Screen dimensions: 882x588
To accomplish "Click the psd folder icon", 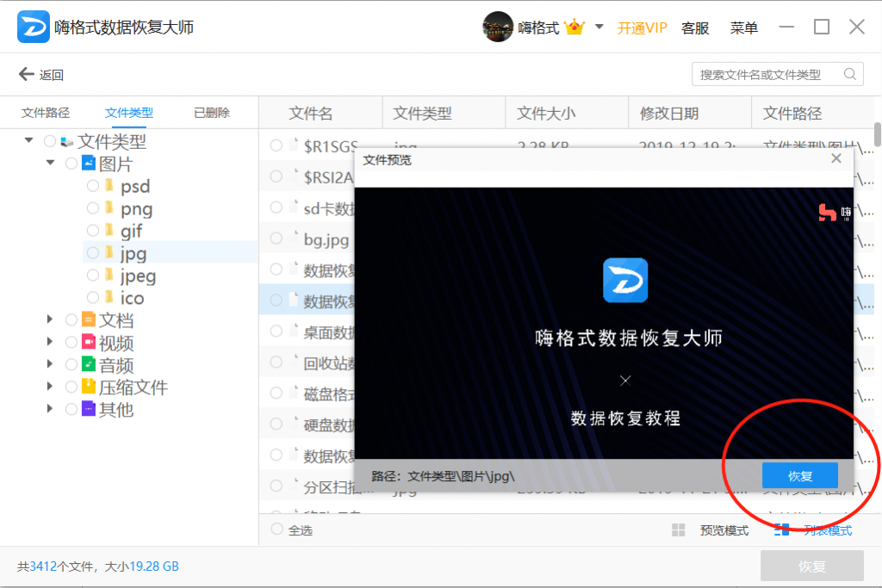I will [x=109, y=185].
